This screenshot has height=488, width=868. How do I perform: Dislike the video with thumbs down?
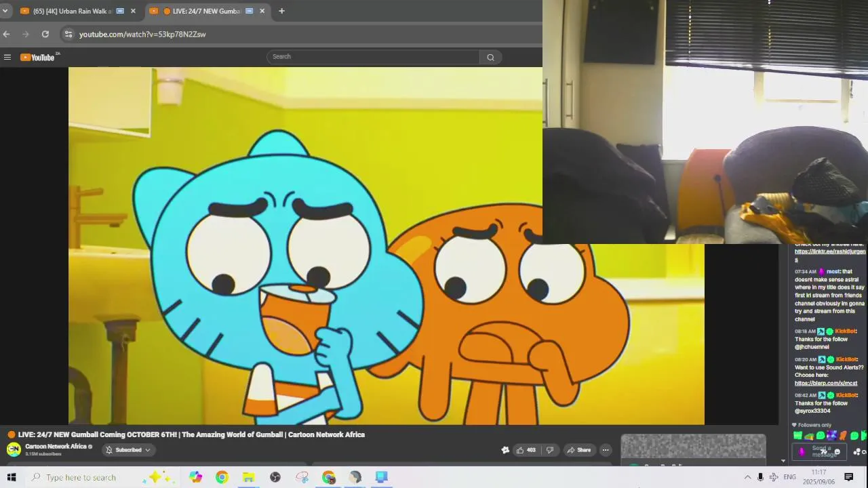point(550,450)
